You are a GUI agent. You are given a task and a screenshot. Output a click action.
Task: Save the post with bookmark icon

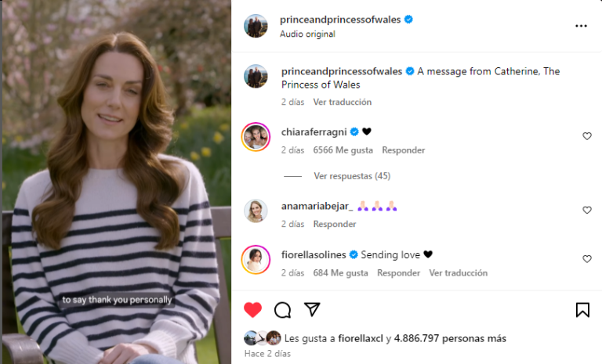click(582, 310)
